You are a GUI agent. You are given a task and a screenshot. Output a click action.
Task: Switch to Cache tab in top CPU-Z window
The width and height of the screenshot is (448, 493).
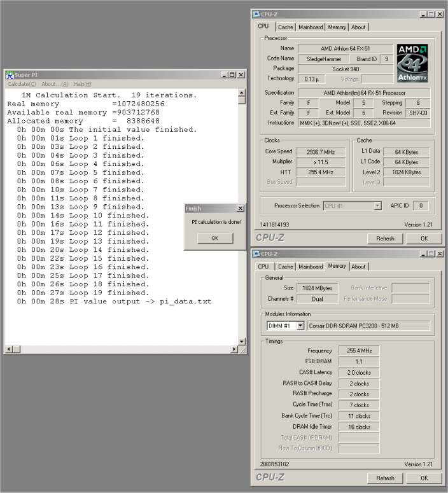tap(285, 27)
